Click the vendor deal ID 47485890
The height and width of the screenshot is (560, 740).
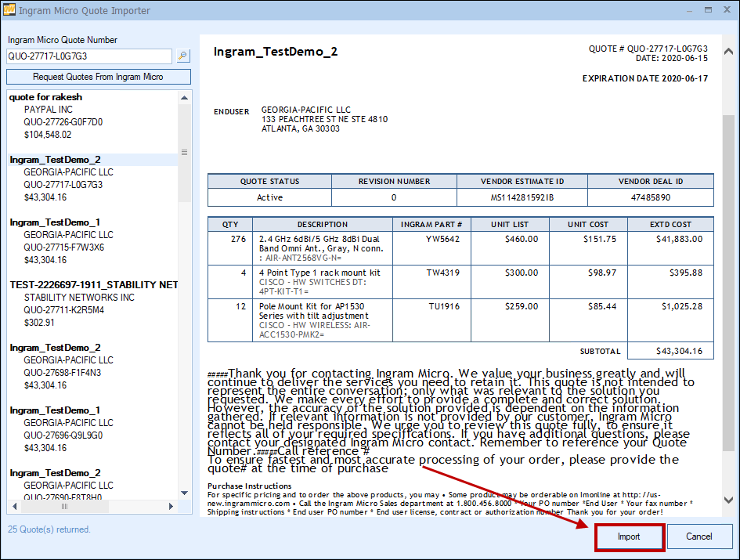click(x=650, y=197)
